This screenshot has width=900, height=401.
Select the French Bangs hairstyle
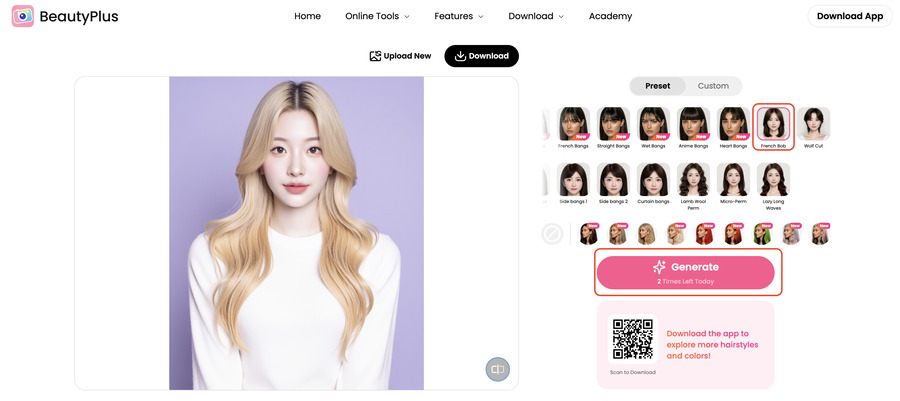(x=573, y=128)
